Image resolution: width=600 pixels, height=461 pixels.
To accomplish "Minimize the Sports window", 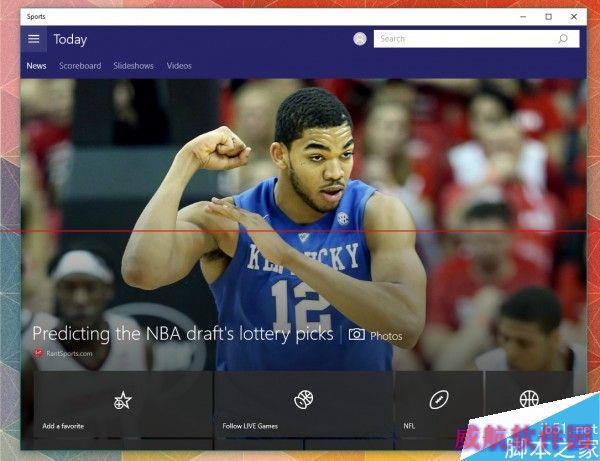I will 523,17.
